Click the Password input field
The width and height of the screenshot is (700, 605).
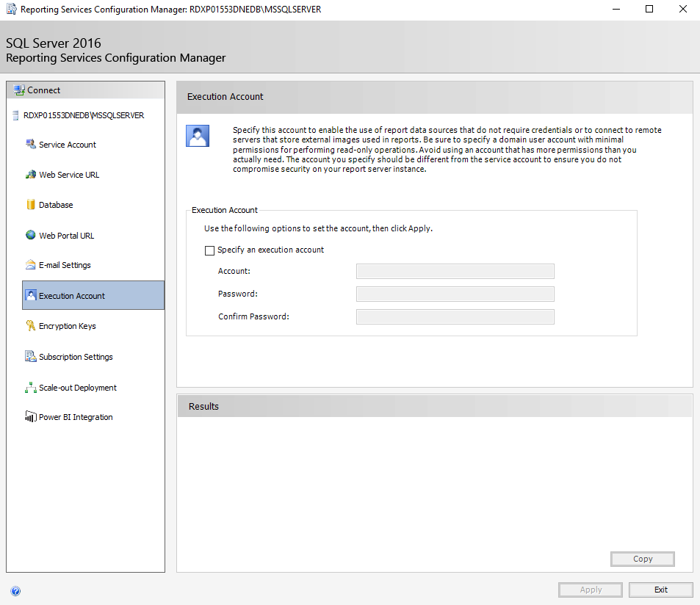(x=455, y=294)
